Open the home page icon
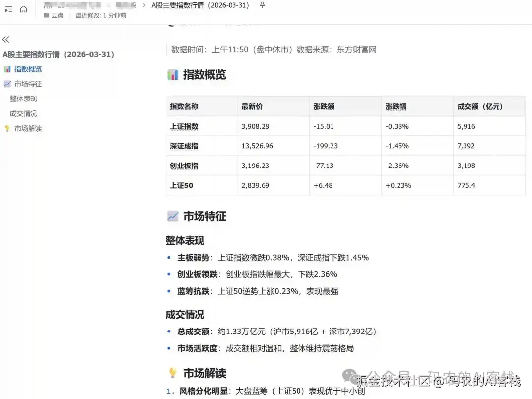Viewport: 532px width, 399px height. click(24, 9)
